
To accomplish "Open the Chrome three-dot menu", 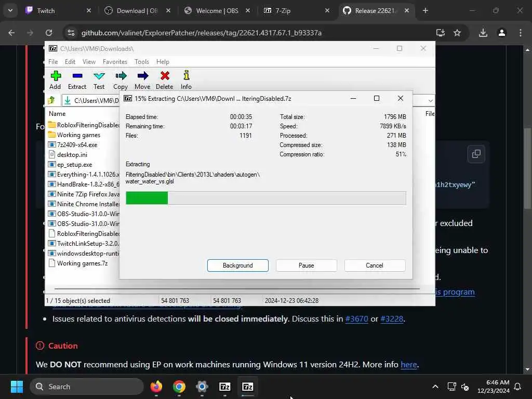I will point(520,33).
